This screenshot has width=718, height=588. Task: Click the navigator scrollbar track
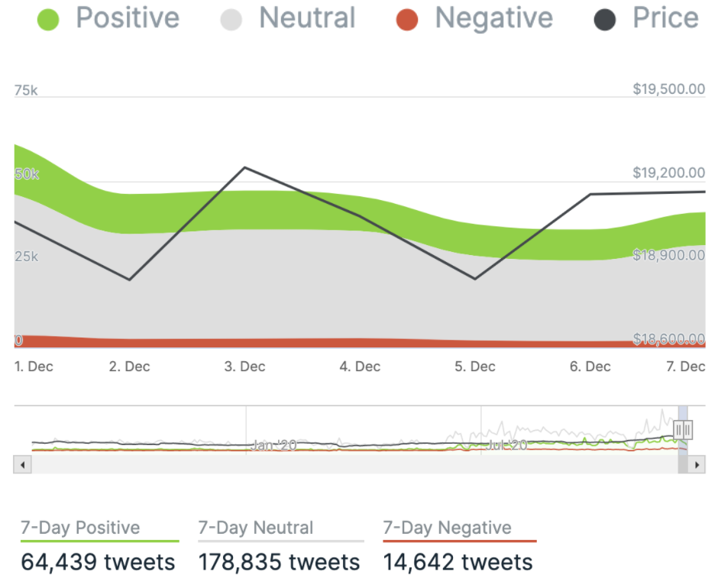[x=344, y=464]
